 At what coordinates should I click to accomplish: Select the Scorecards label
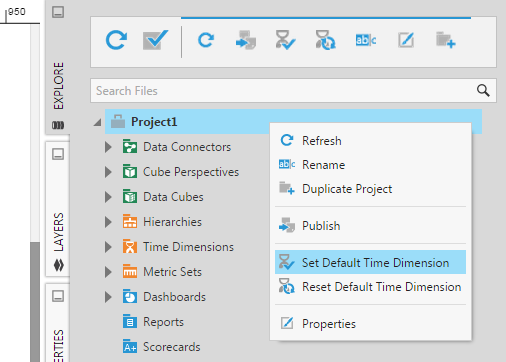pyautogui.click(x=172, y=347)
